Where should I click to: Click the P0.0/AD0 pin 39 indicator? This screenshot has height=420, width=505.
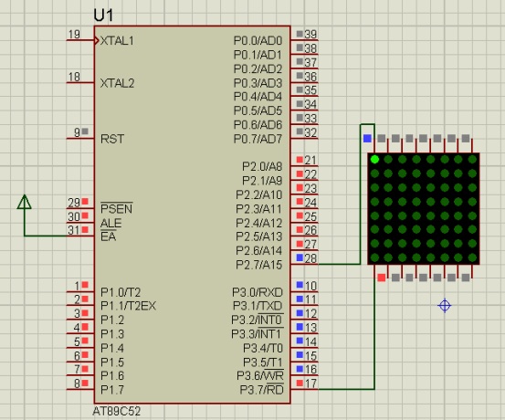tap(300, 34)
